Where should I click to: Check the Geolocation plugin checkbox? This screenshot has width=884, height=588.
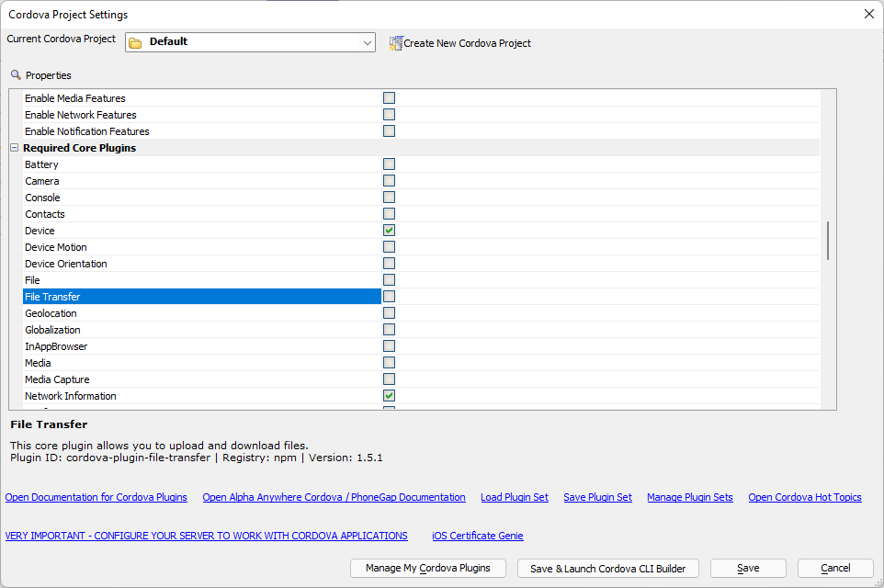tap(389, 313)
